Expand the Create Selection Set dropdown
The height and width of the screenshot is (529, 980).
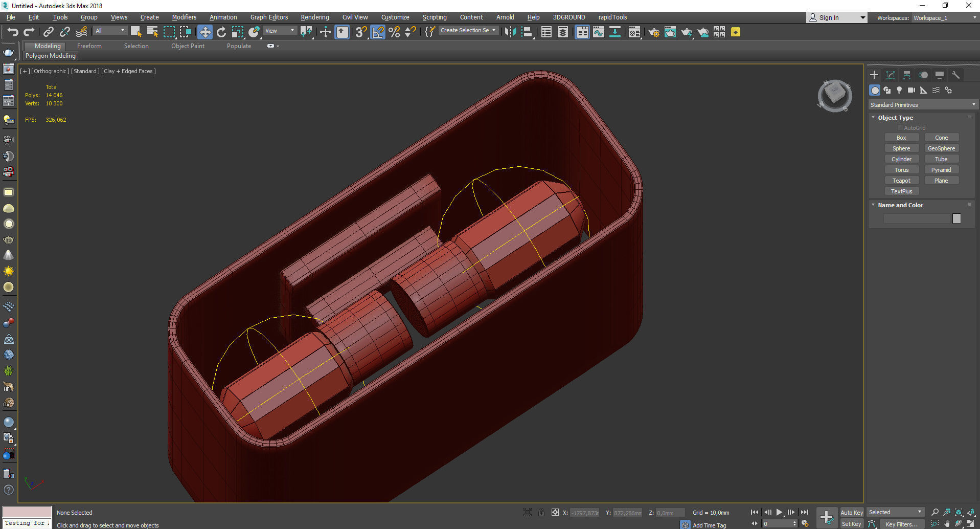click(x=468, y=31)
